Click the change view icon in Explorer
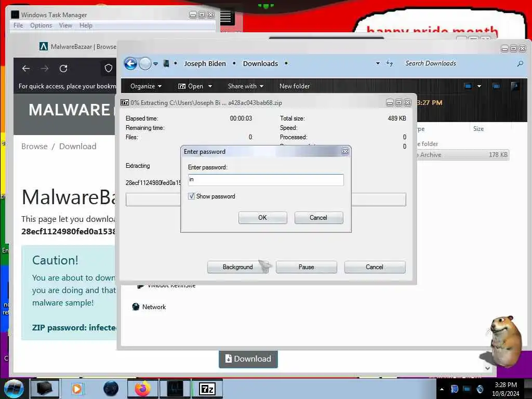Image resolution: width=532 pixels, height=399 pixels. pyautogui.click(x=468, y=86)
